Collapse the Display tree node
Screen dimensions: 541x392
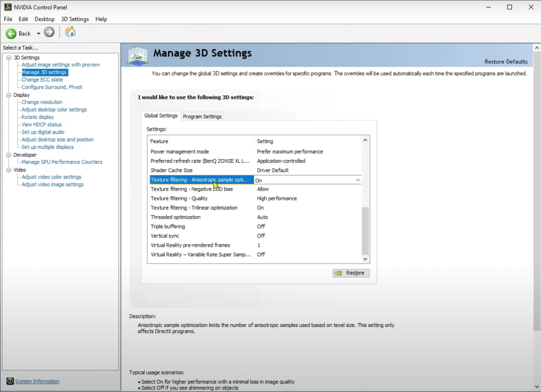click(8, 95)
